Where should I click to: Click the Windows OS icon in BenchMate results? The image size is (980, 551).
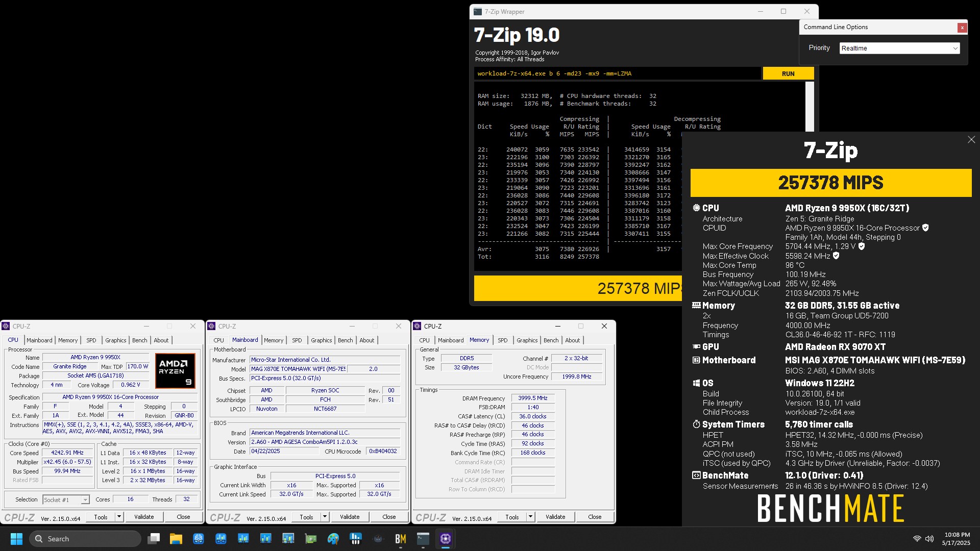point(696,383)
